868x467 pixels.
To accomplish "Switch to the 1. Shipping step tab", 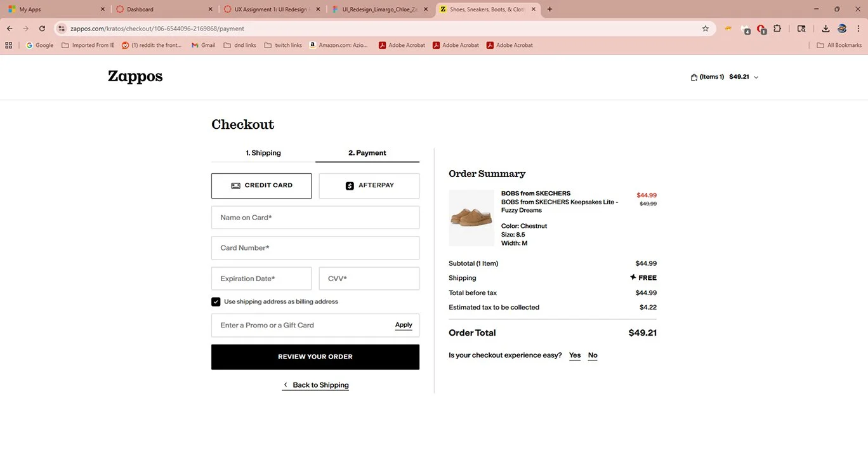I will click(263, 153).
